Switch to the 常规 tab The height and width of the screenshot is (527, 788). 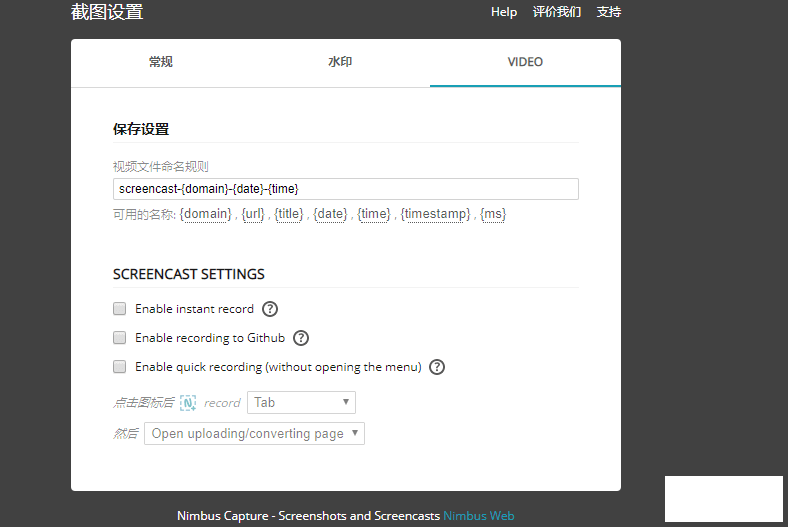(x=160, y=62)
